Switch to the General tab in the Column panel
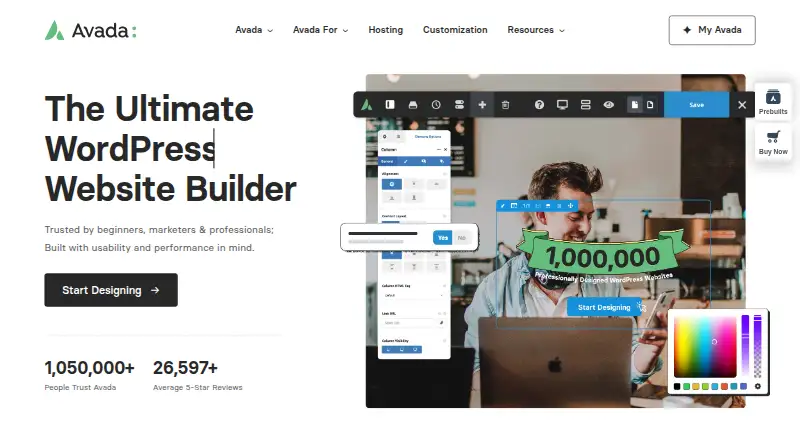Viewport: 800px width, 440px height. click(387, 161)
